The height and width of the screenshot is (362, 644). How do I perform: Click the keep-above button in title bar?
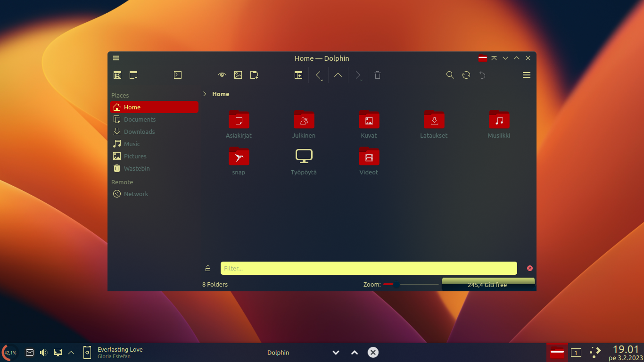(494, 58)
